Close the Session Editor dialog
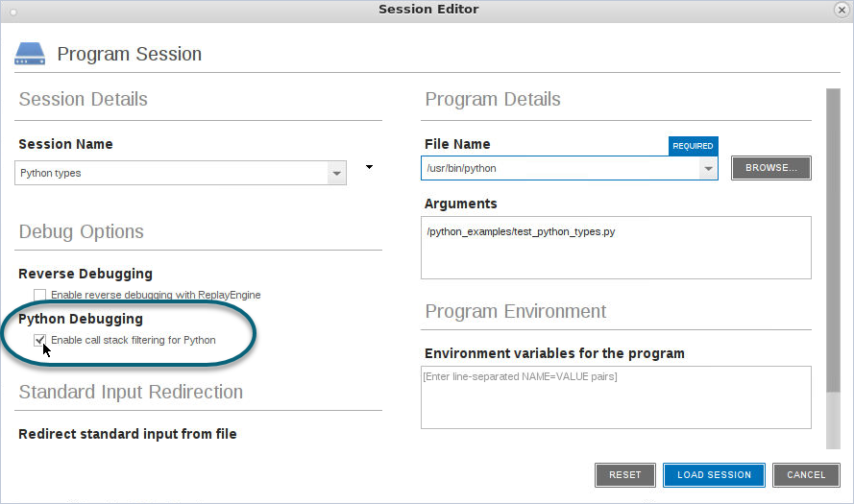This screenshot has width=854, height=504. pos(840,10)
